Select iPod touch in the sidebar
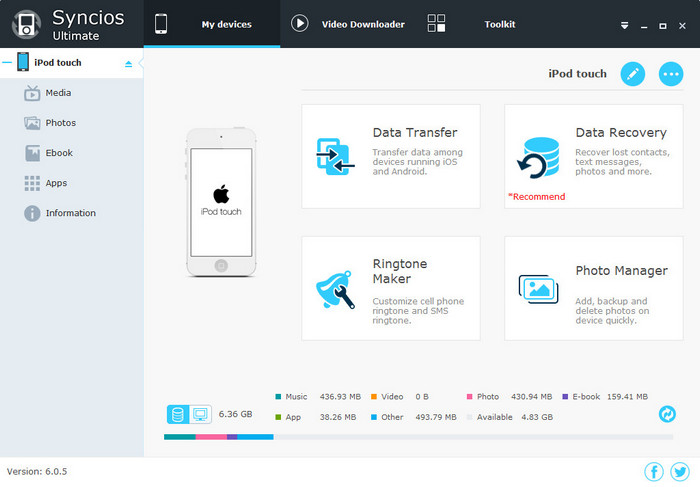Viewport: 700px width, 487px height. click(x=58, y=62)
